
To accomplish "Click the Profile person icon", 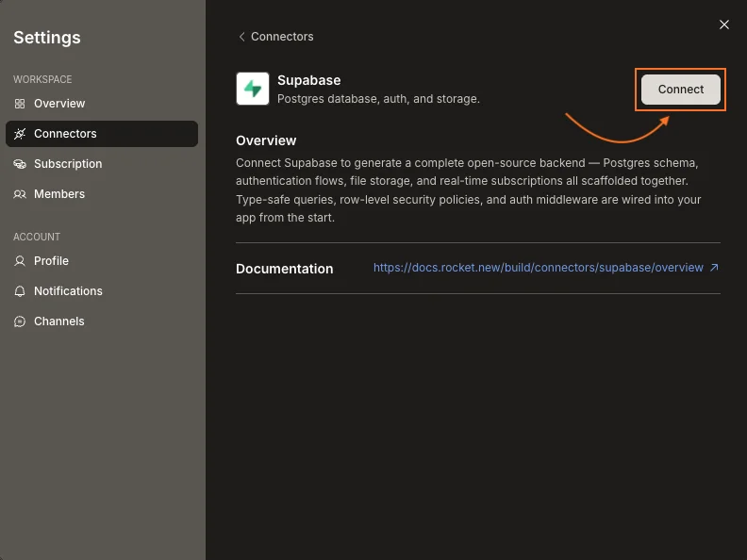I will (20, 261).
